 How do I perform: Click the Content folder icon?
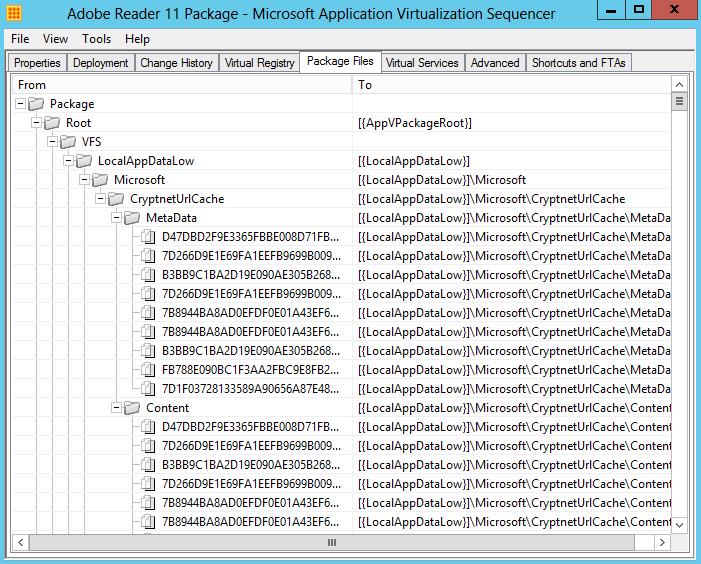click(x=132, y=408)
